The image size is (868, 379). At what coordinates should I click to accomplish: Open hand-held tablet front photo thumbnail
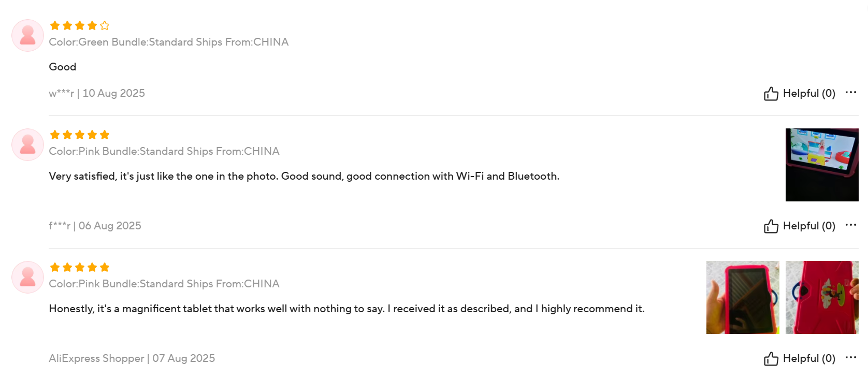click(x=743, y=298)
